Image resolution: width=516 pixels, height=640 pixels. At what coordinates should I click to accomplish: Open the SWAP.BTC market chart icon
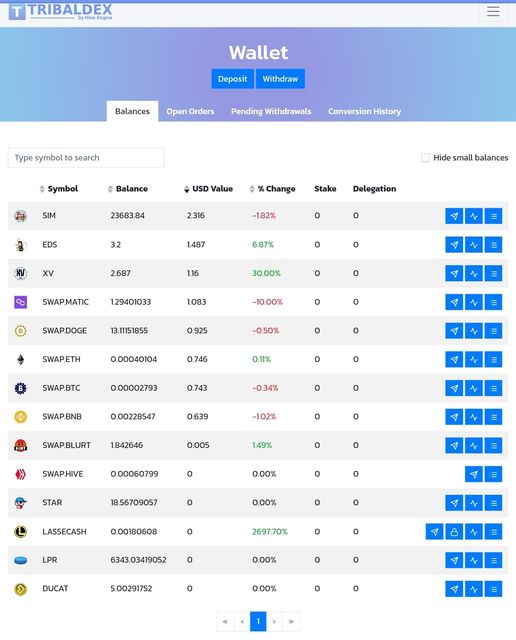[x=474, y=388]
